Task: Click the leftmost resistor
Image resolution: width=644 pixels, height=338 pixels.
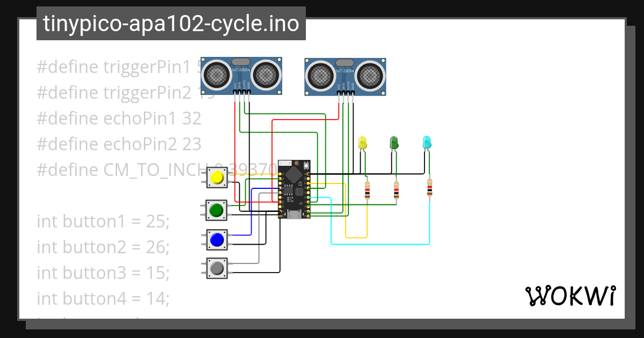Action: (367, 190)
